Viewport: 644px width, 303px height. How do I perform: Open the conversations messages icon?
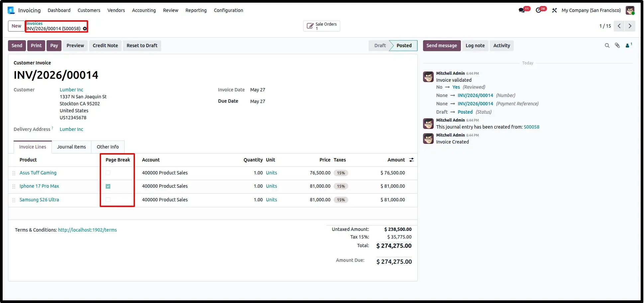(x=522, y=10)
